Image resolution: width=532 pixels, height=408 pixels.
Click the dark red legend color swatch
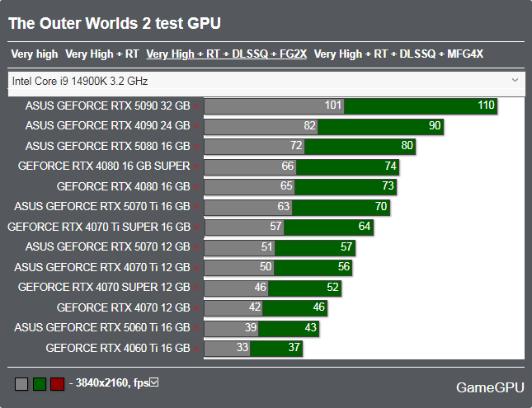click(57, 384)
